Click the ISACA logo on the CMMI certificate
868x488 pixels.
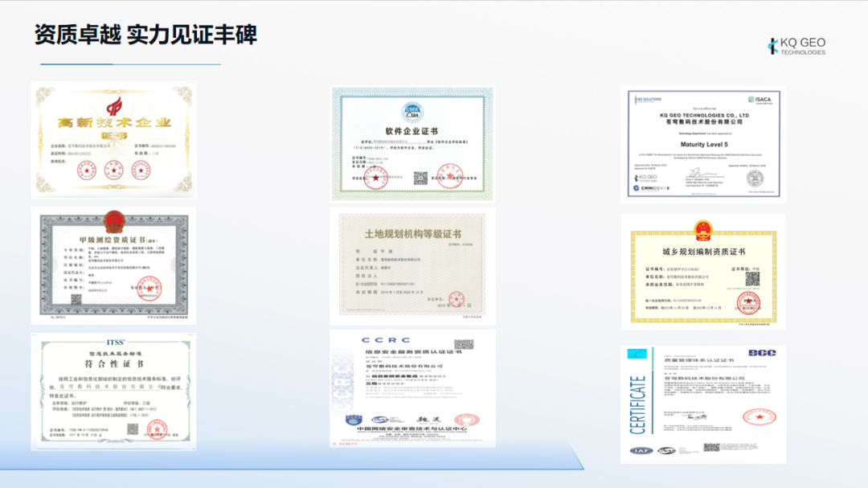pyautogui.click(x=762, y=100)
